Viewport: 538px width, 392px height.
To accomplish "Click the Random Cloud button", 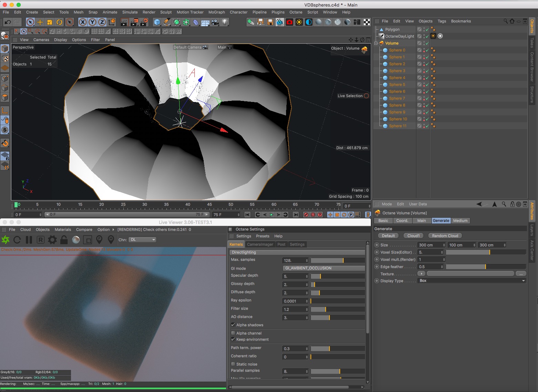I will coord(445,236).
